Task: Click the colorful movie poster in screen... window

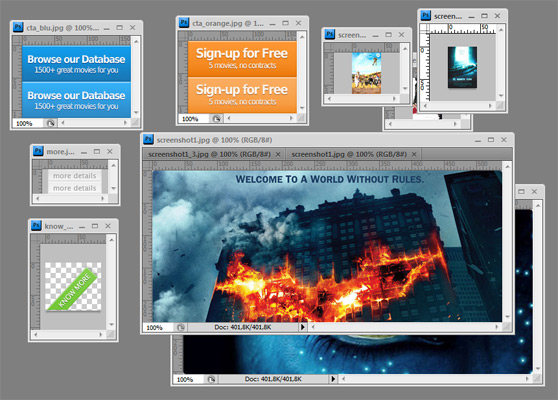Action: point(366,73)
